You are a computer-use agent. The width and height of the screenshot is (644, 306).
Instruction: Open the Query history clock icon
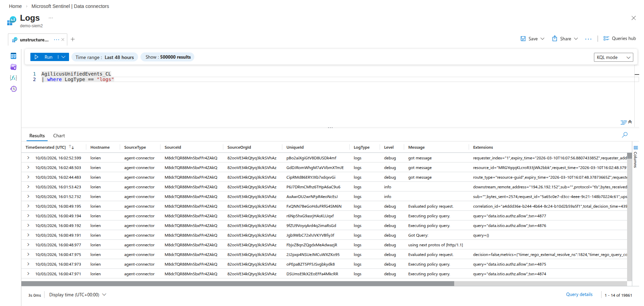coord(13,89)
